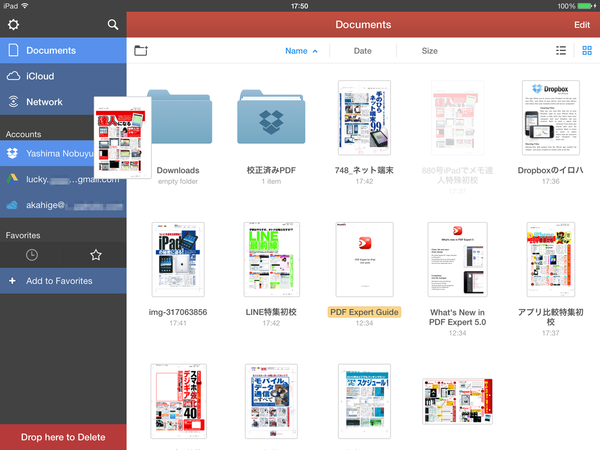
Task: Open iCloud in the sidebar
Action: [x=63, y=76]
